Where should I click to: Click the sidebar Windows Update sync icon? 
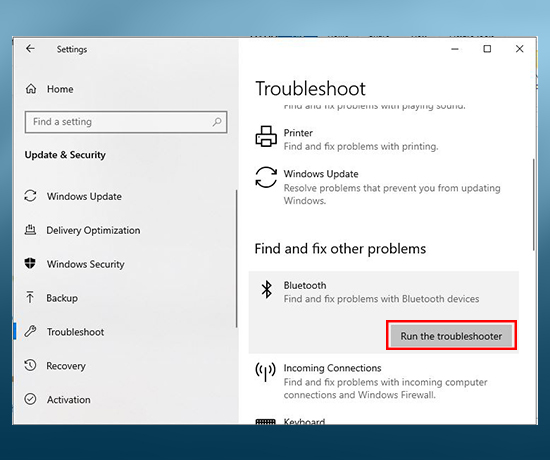pos(30,196)
